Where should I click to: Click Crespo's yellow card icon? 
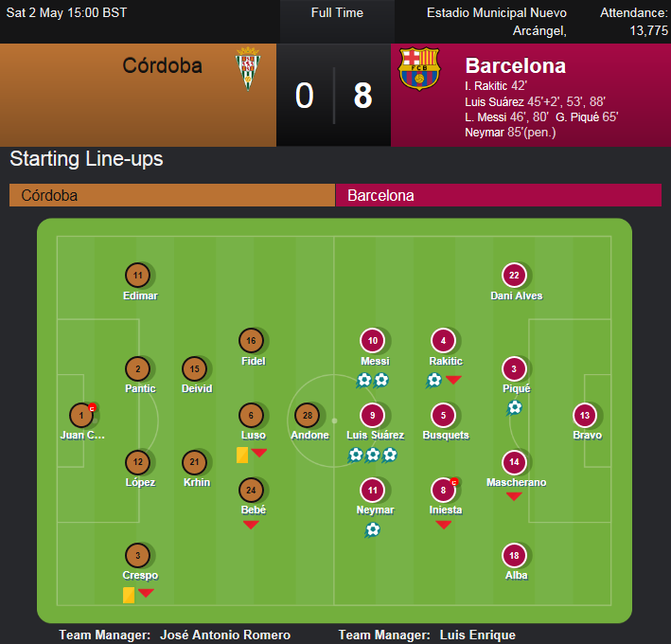[x=129, y=595]
